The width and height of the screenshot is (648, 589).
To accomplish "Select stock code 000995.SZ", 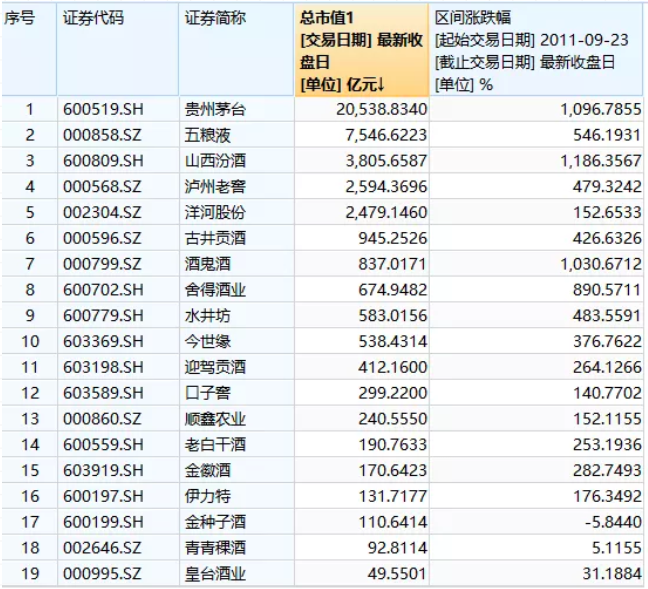I will (x=102, y=574).
